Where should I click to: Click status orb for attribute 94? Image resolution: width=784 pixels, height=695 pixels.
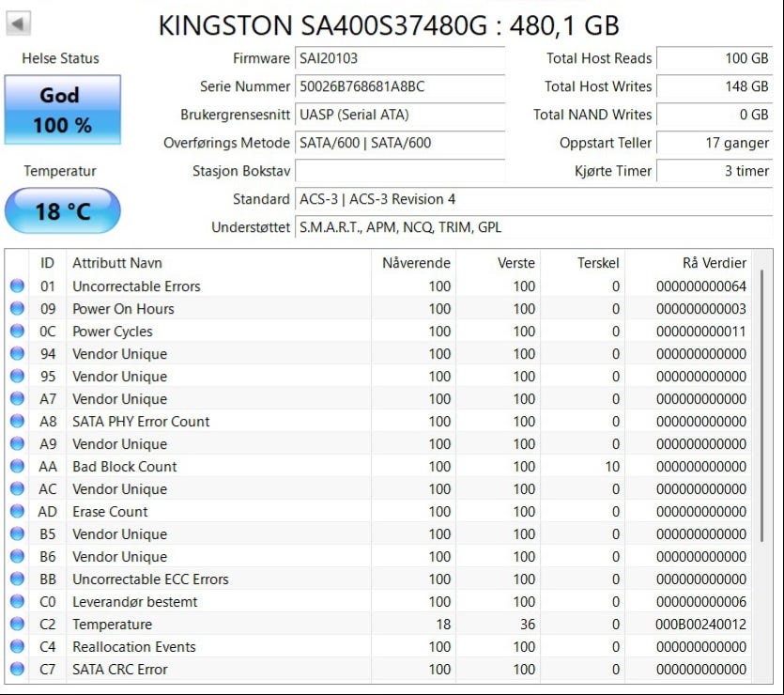17,353
